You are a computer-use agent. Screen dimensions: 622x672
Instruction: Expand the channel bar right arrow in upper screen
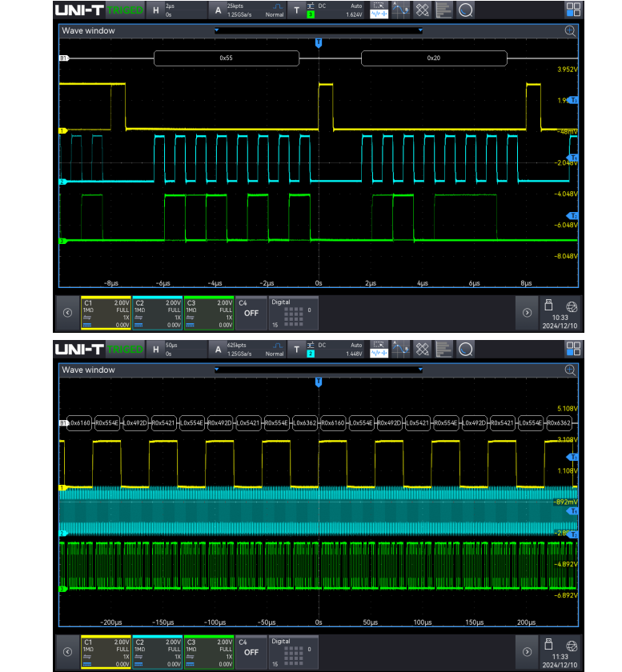point(527,313)
